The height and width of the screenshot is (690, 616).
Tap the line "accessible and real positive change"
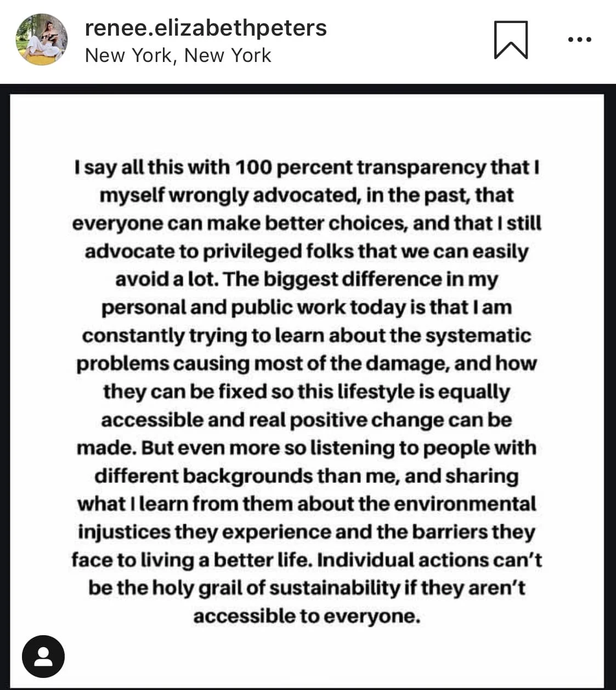coord(306,420)
